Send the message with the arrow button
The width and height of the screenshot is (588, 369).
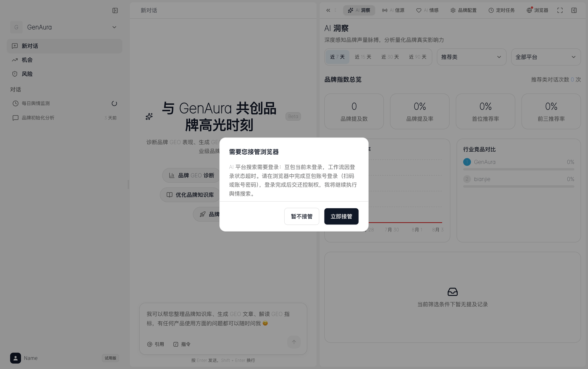pyautogui.click(x=294, y=342)
